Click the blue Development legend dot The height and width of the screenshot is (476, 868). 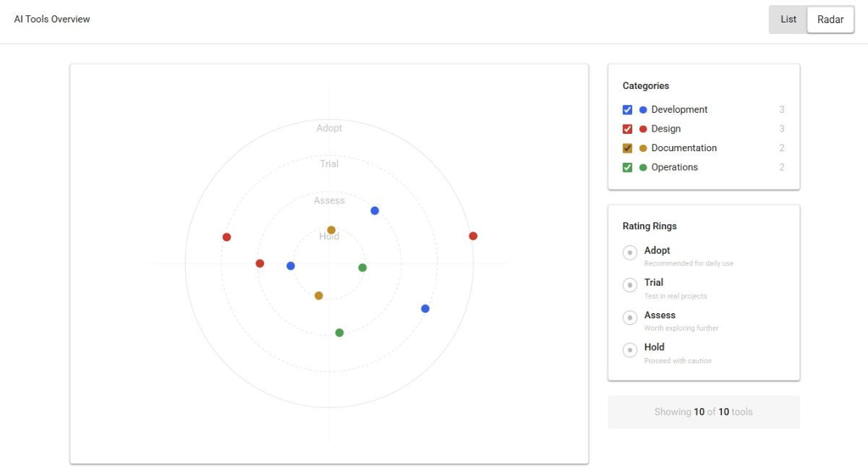(x=643, y=110)
